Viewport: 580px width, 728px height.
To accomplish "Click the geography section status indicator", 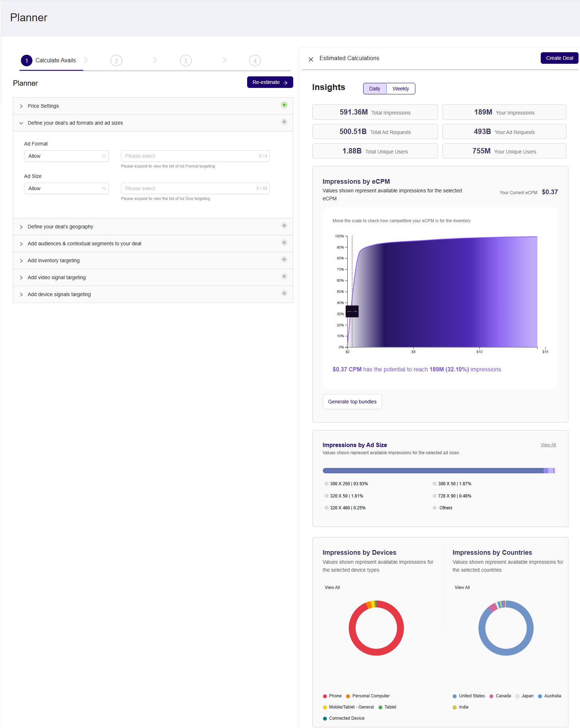I will 284,225.
